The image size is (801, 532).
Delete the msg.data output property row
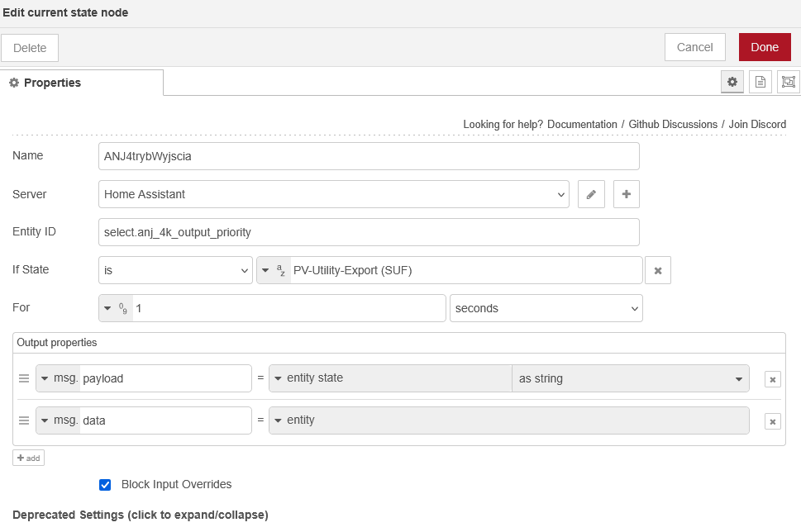point(772,421)
